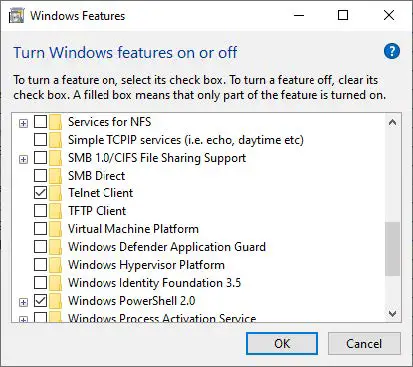Minimize the Windows Features window
This screenshot has width=413, height=367.
click(x=299, y=15)
